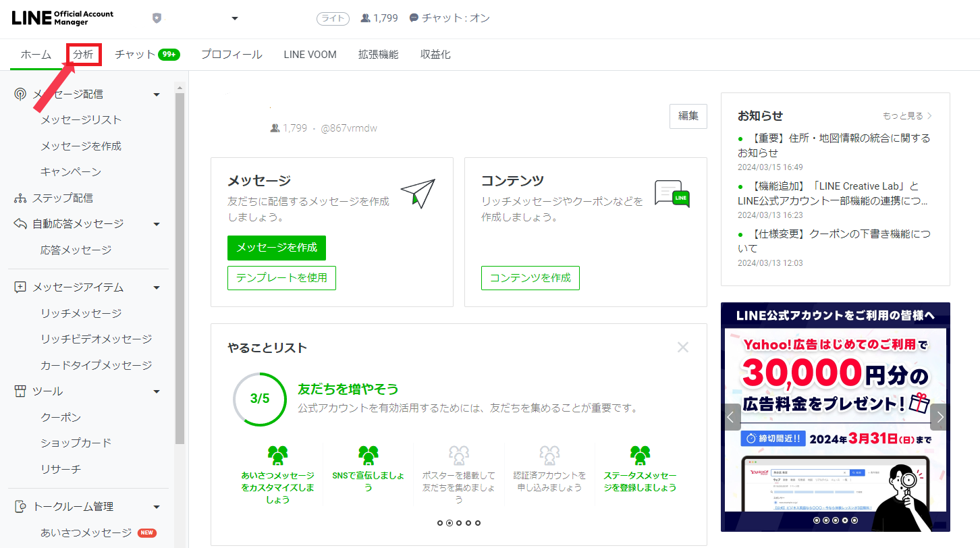Open キャンペーン in sidebar
Screen dimensions: 980x548
pyautogui.click(x=71, y=172)
